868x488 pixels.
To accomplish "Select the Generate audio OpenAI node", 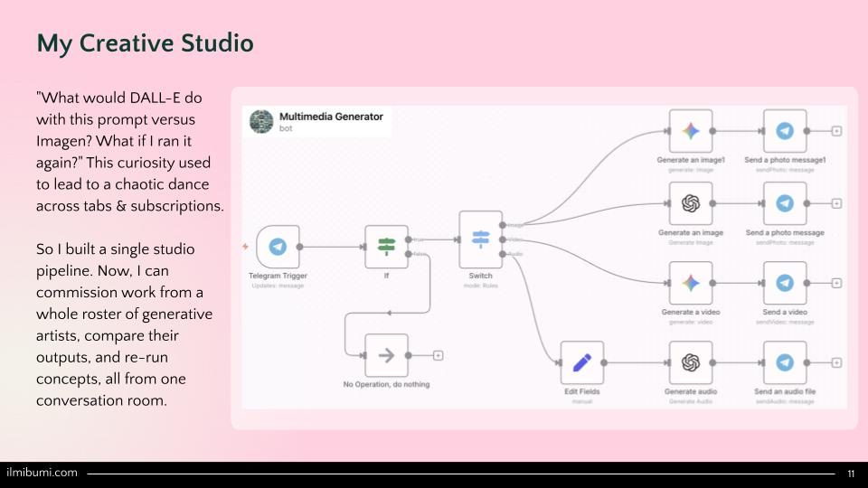I will 691,362.
